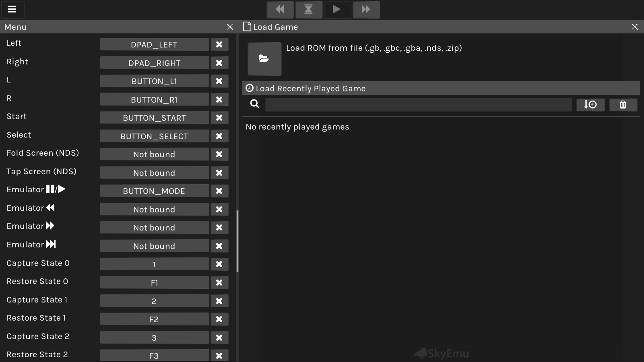Screen dimensions: 644x362
Task: Rebind the DPAD_RIGHT button
Action: click(155, 63)
